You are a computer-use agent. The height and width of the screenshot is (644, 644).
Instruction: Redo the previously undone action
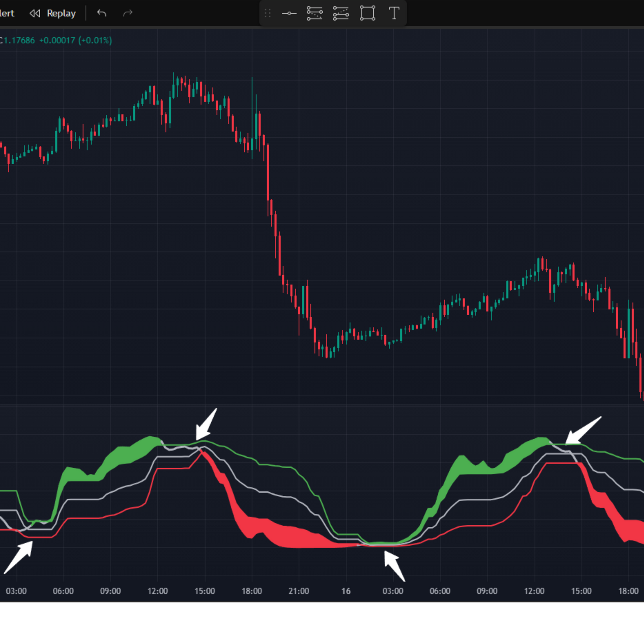128,13
